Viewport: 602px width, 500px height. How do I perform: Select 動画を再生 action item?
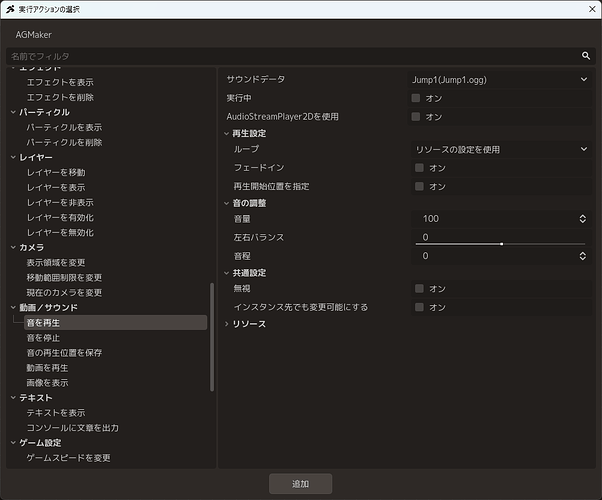(47, 368)
